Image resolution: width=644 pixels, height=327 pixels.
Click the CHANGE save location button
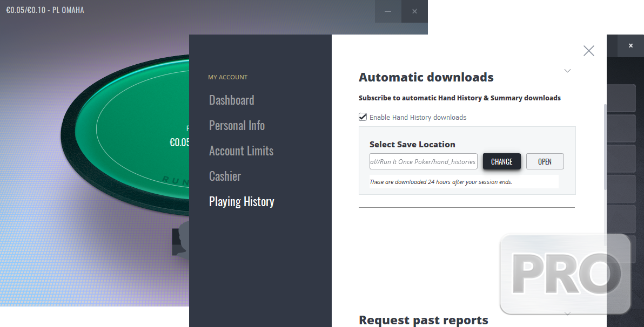coord(501,161)
